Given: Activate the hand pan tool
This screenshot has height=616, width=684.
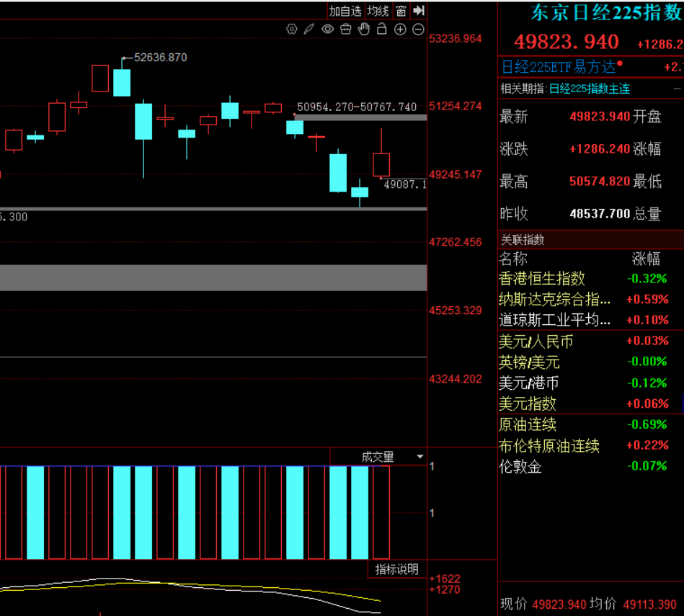Looking at the screenshot, I should coord(364,30).
